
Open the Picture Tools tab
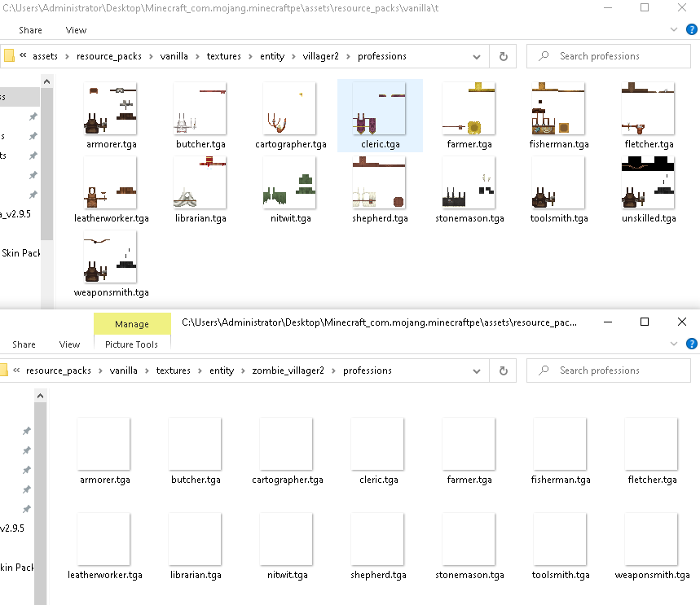tap(131, 344)
